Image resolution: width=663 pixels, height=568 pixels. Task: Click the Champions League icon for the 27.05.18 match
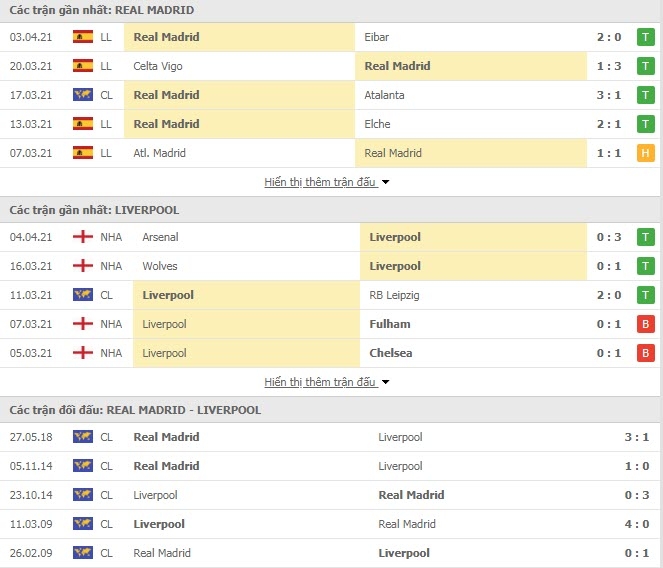point(83,437)
